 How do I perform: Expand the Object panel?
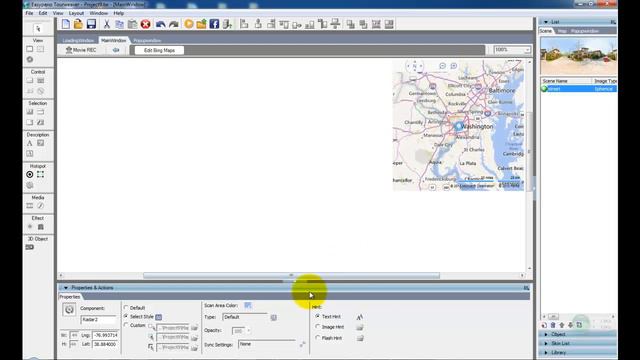[x=546, y=334]
